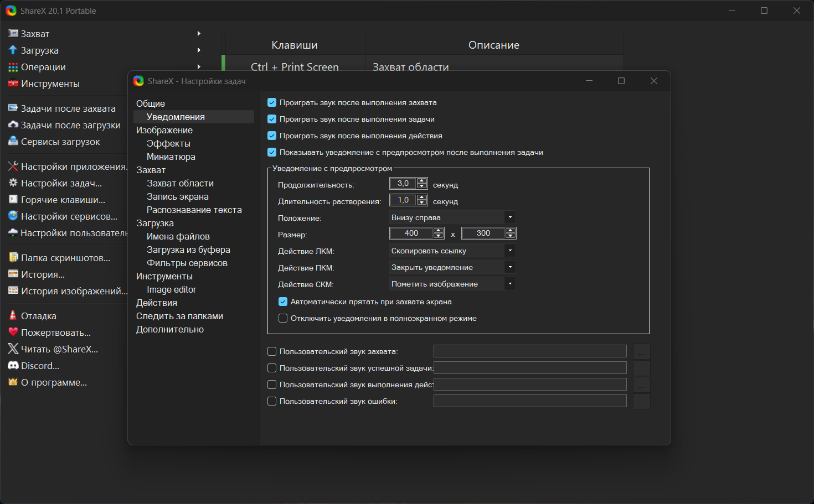Browse for custom successful task sound
This screenshot has height=504, width=814.
coord(641,368)
